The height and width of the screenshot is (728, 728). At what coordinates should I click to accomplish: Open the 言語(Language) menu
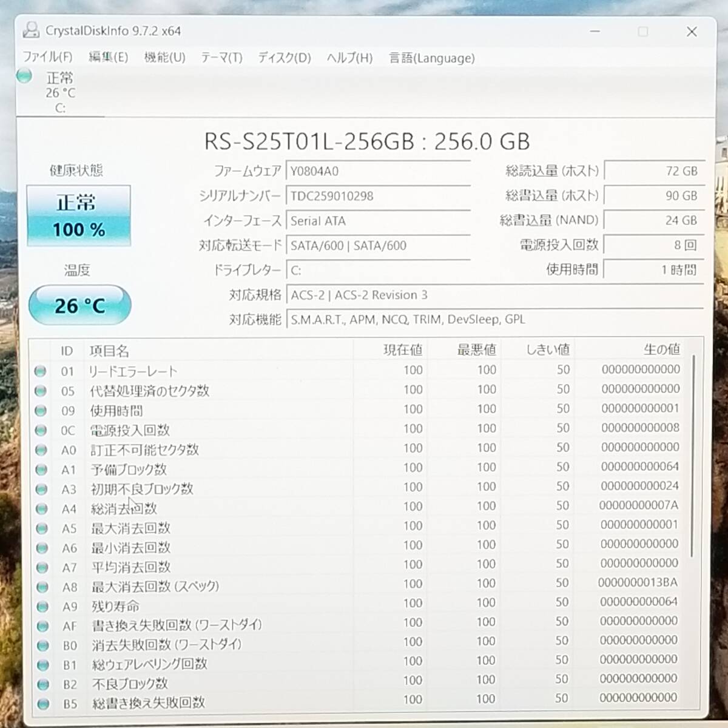point(432,58)
